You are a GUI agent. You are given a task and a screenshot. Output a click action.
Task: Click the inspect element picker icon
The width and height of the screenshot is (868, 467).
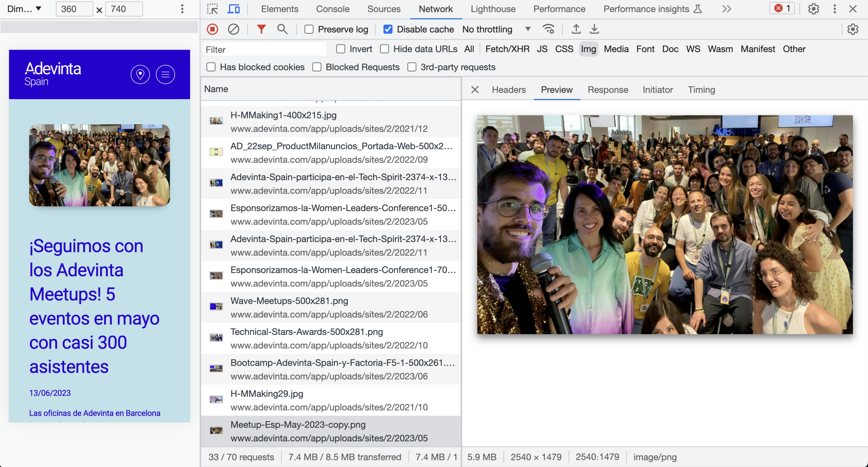[212, 9]
